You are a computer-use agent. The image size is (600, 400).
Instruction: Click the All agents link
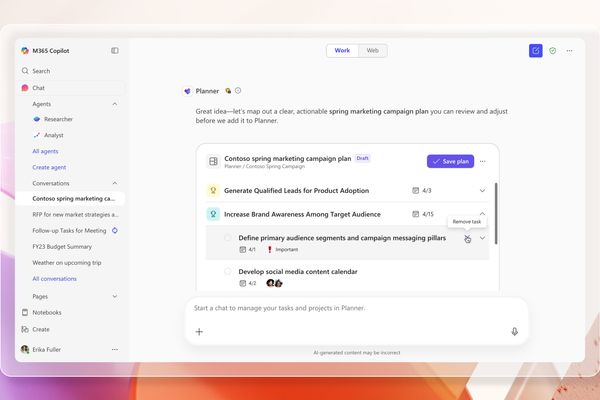(x=45, y=151)
